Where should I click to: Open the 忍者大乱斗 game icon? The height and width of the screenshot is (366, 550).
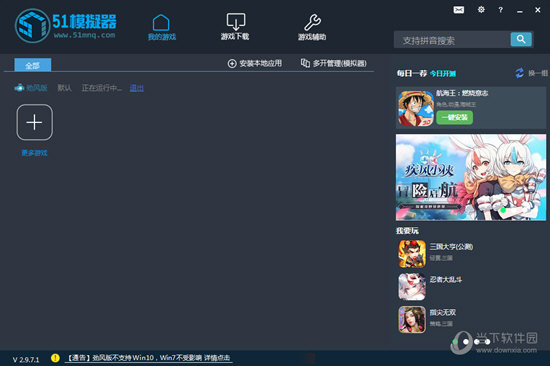pyautogui.click(x=412, y=287)
